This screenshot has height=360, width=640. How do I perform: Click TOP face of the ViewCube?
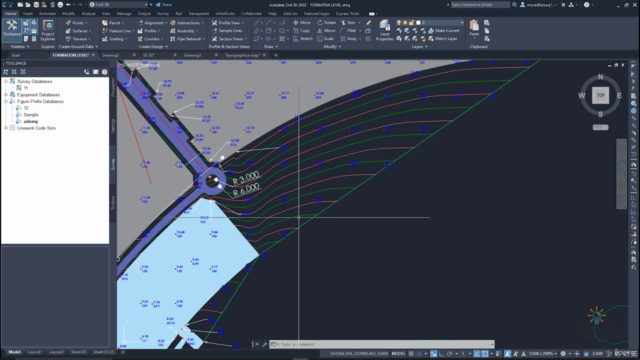[600, 95]
